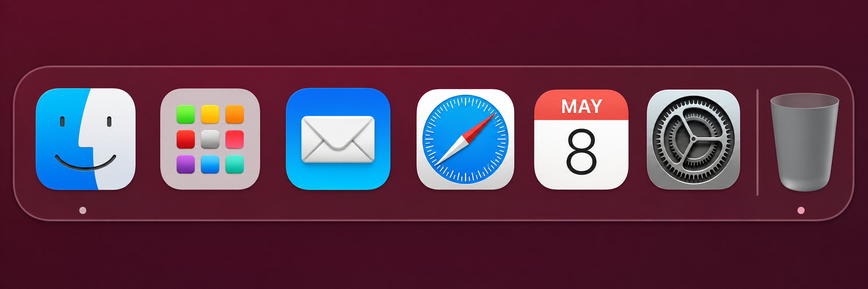Launch the Mail app
This screenshot has height=289, width=868.
338,139
